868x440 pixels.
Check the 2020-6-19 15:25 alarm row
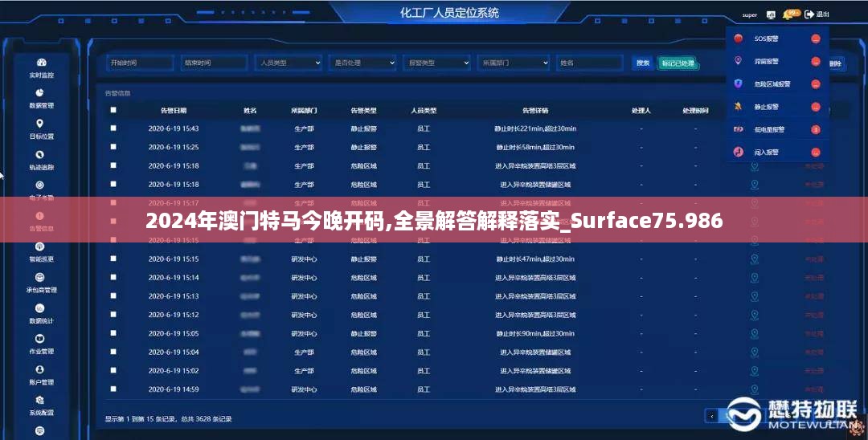point(113,147)
